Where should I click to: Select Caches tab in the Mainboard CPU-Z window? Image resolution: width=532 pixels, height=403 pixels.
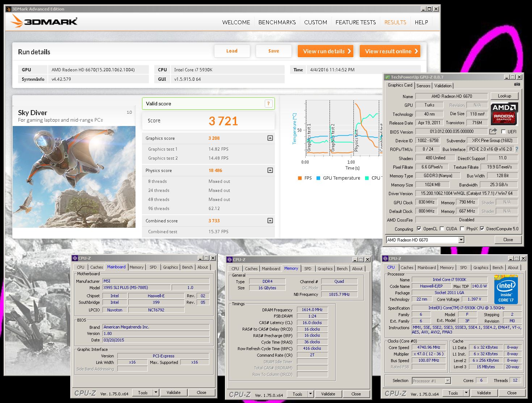tap(97, 267)
